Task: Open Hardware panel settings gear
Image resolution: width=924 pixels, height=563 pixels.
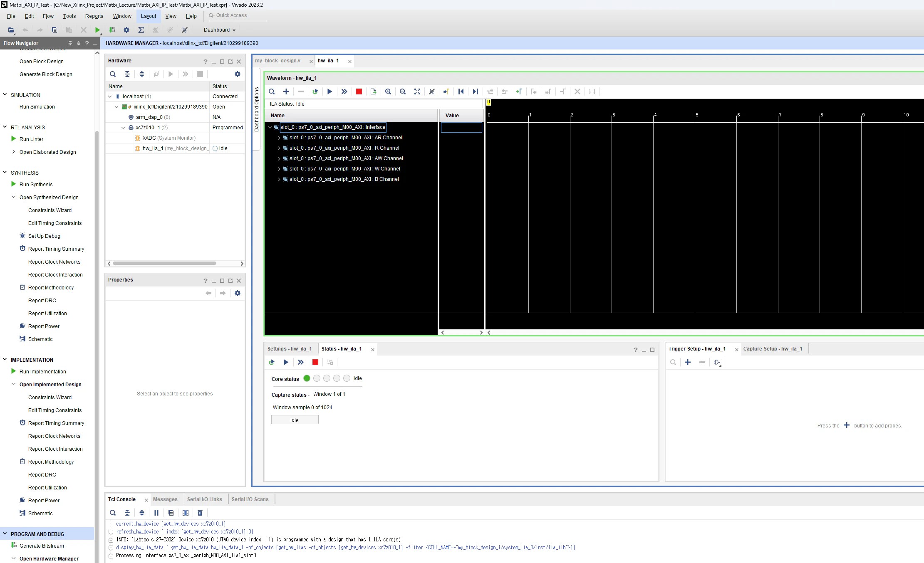Action: pos(237,74)
